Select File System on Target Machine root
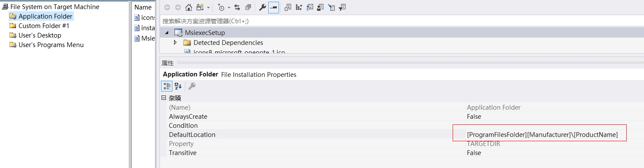The height and width of the screenshot is (168, 644). [x=55, y=7]
